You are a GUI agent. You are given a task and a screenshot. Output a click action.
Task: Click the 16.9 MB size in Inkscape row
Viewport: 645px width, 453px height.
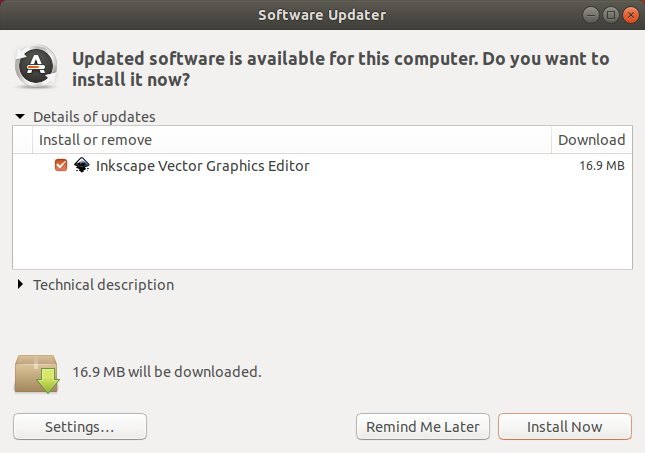pyautogui.click(x=601, y=166)
